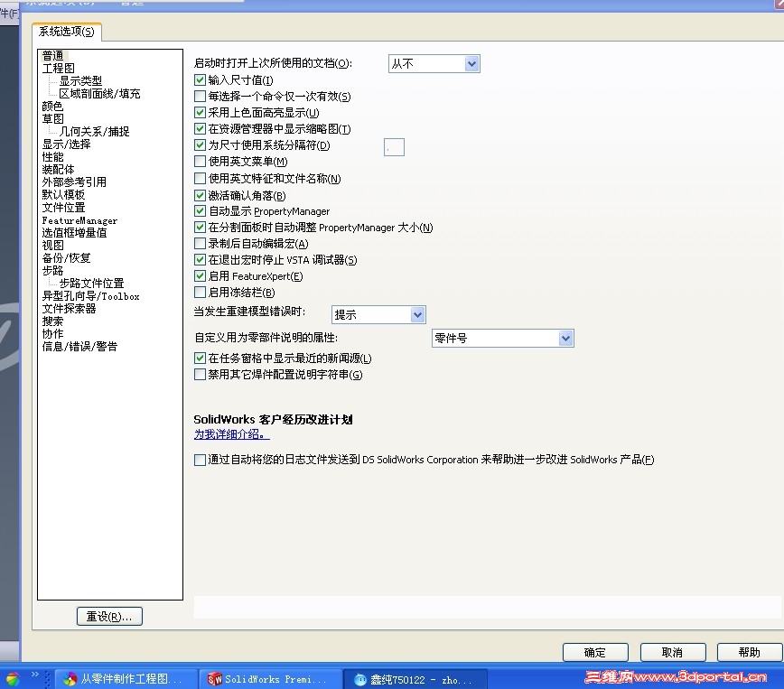Image resolution: width=784 pixels, height=689 pixels.
Task: Select 草图 in the options tree
Action: (x=53, y=118)
